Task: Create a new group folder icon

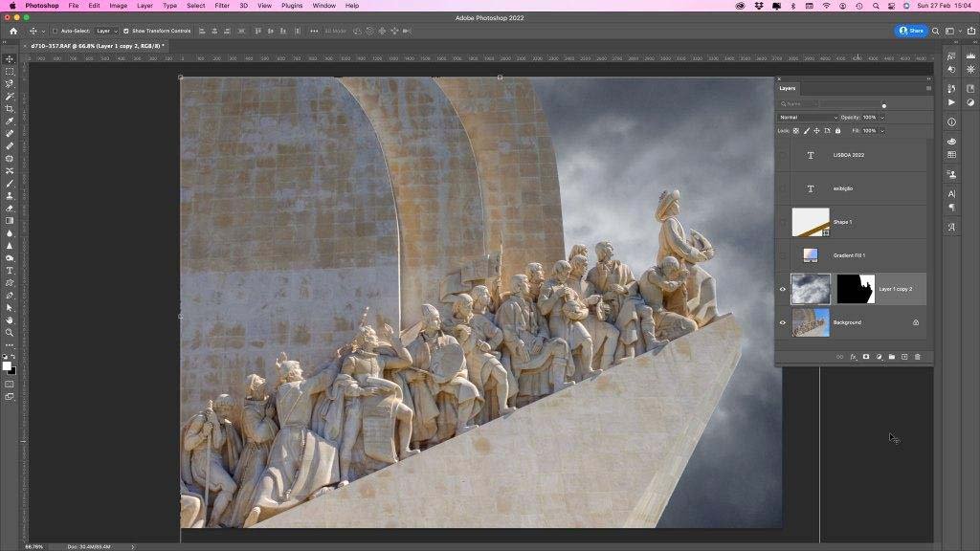Action: (892, 357)
